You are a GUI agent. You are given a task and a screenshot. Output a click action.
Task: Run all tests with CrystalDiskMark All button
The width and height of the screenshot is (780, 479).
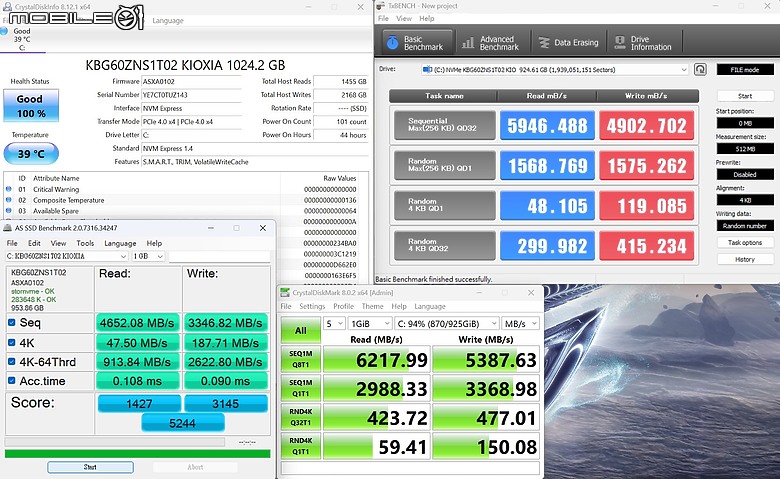click(300, 330)
